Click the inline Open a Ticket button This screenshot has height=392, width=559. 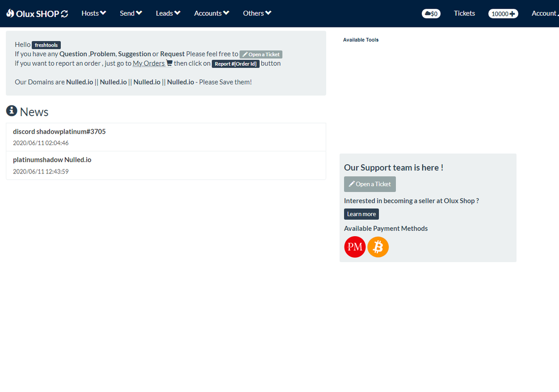click(x=261, y=54)
